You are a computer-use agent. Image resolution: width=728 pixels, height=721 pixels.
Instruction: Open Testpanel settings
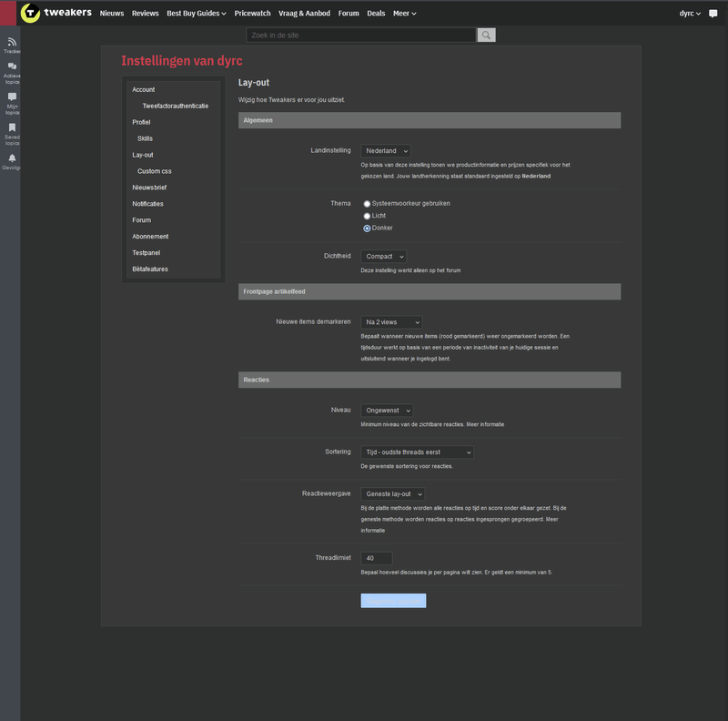click(x=147, y=252)
